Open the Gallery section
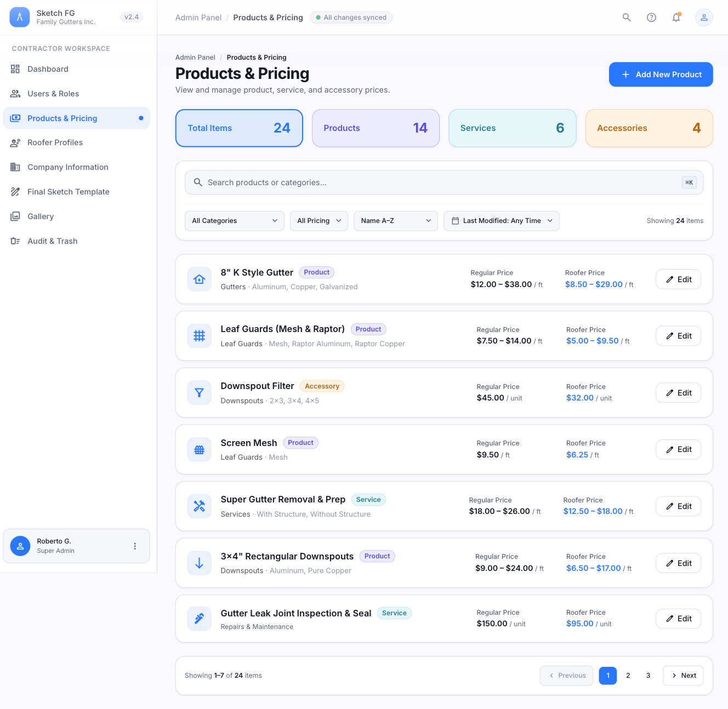This screenshot has width=728, height=709. point(76,216)
